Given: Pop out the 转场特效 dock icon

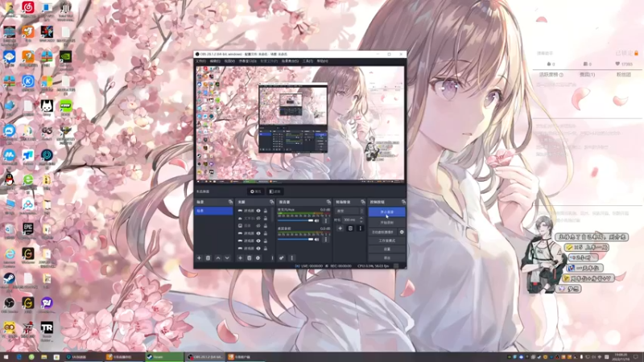Looking at the screenshot, I should (x=363, y=202).
